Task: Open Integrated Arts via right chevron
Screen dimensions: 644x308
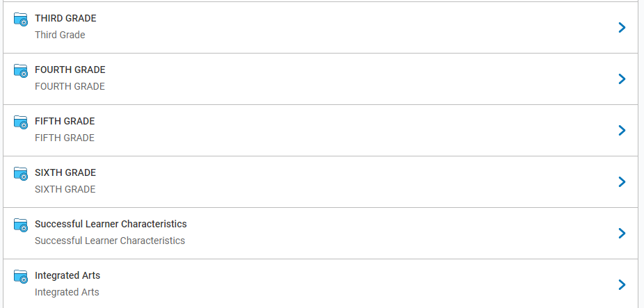Action: pos(622,284)
